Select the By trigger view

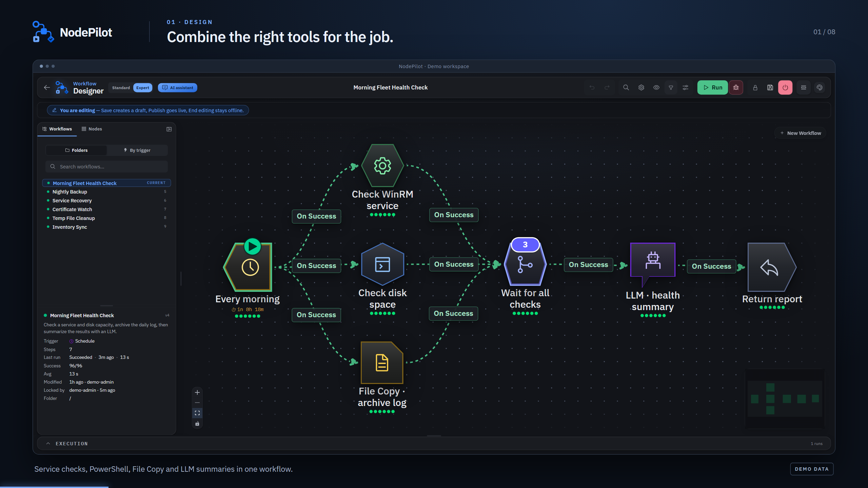[x=137, y=150]
